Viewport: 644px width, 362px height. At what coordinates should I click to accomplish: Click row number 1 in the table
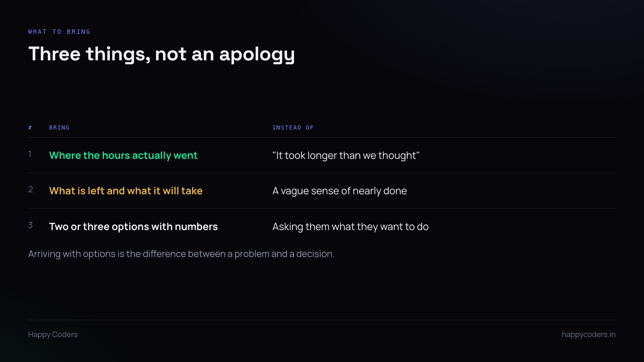click(x=30, y=154)
